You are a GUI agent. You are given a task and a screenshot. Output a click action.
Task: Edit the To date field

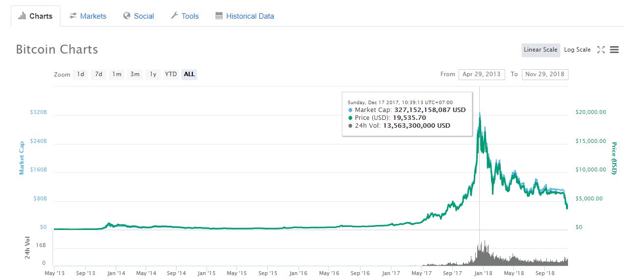click(x=545, y=74)
